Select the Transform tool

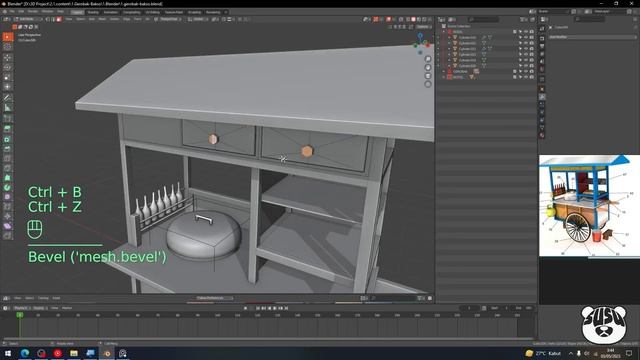8,87
